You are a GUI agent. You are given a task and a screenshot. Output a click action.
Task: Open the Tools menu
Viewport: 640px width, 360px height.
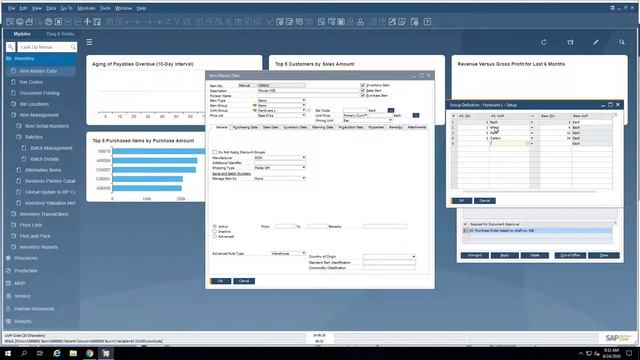pos(105,8)
